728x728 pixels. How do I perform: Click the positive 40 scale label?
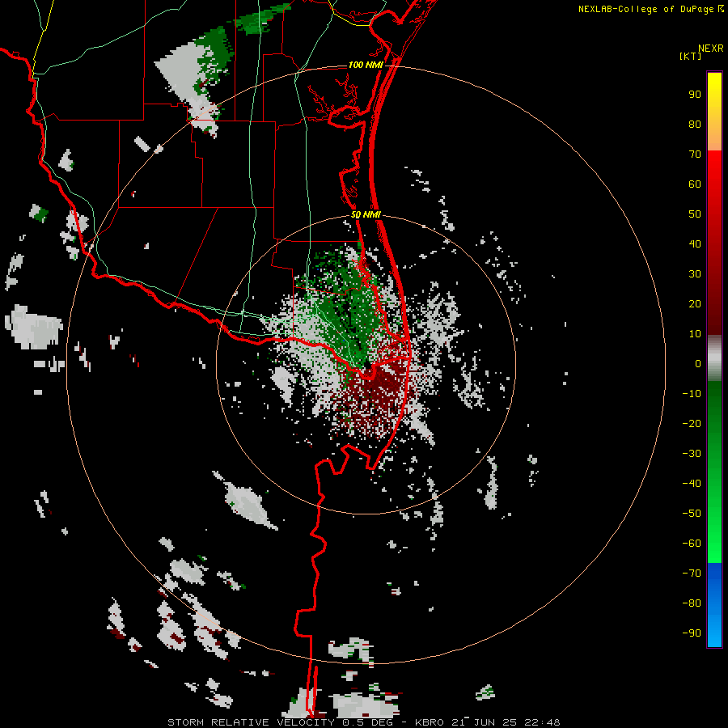coord(695,244)
